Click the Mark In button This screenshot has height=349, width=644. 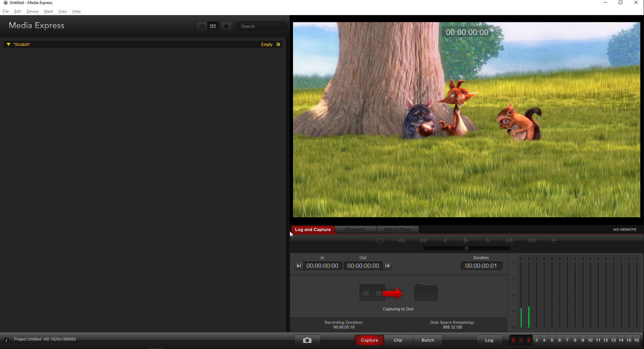(x=299, y=266)
